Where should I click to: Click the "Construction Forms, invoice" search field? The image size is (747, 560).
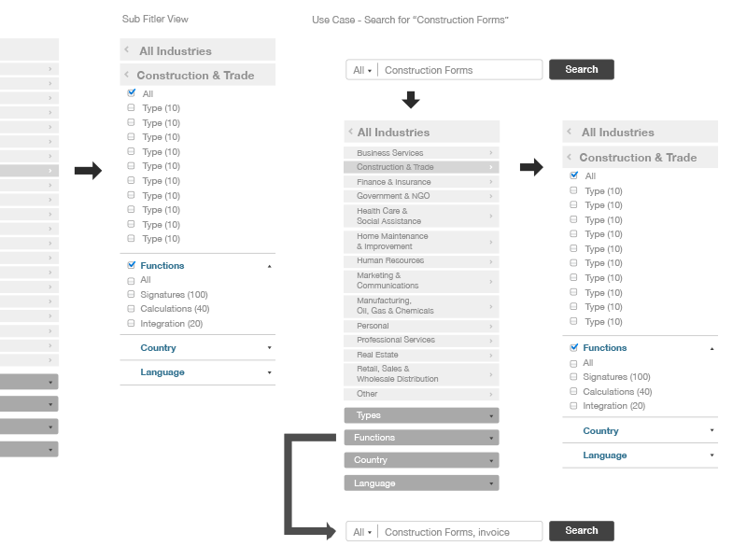pyautogui.click(x=459, y=532)
